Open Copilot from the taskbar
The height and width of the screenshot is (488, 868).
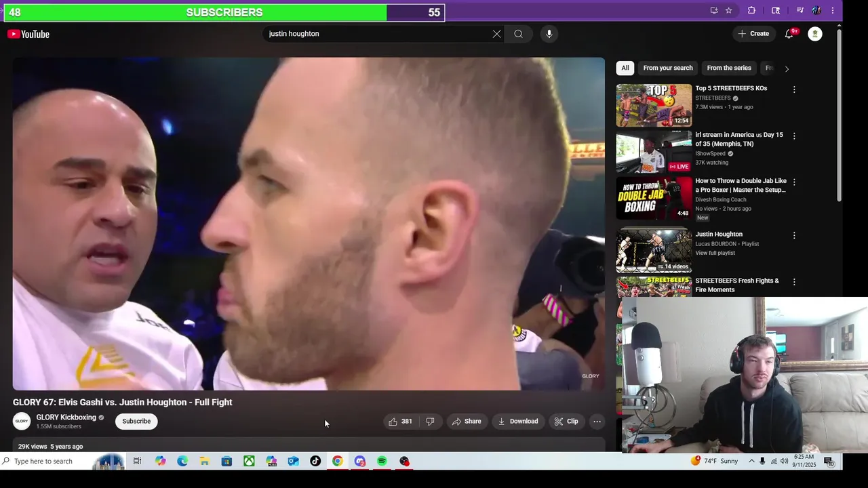pyautogui.click(x=160, y=462)
